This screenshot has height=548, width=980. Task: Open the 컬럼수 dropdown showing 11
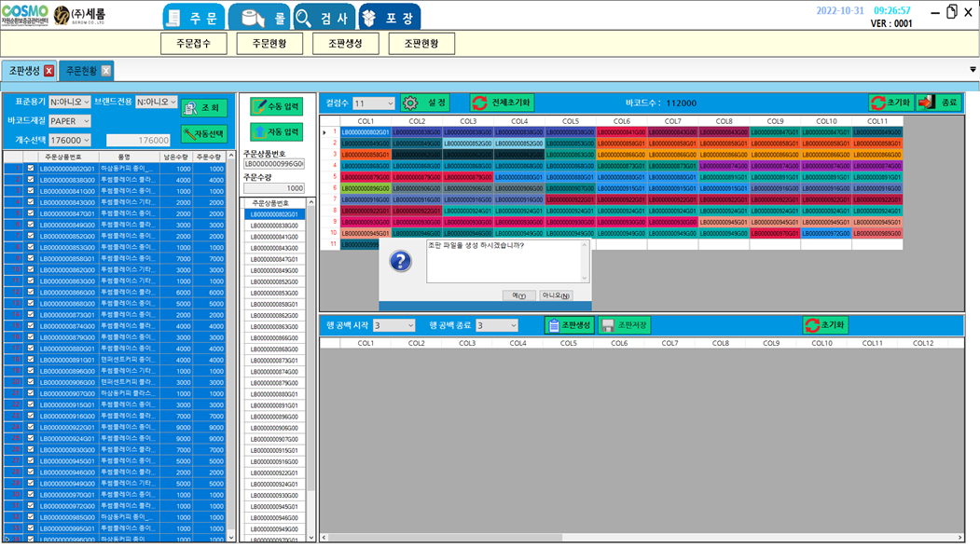click(x=374, y=103)
